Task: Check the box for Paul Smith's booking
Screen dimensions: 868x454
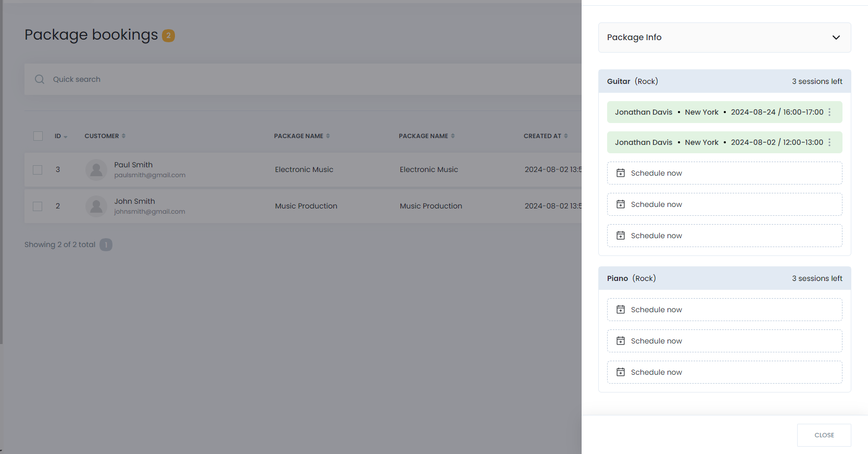Action: point(37,170)
